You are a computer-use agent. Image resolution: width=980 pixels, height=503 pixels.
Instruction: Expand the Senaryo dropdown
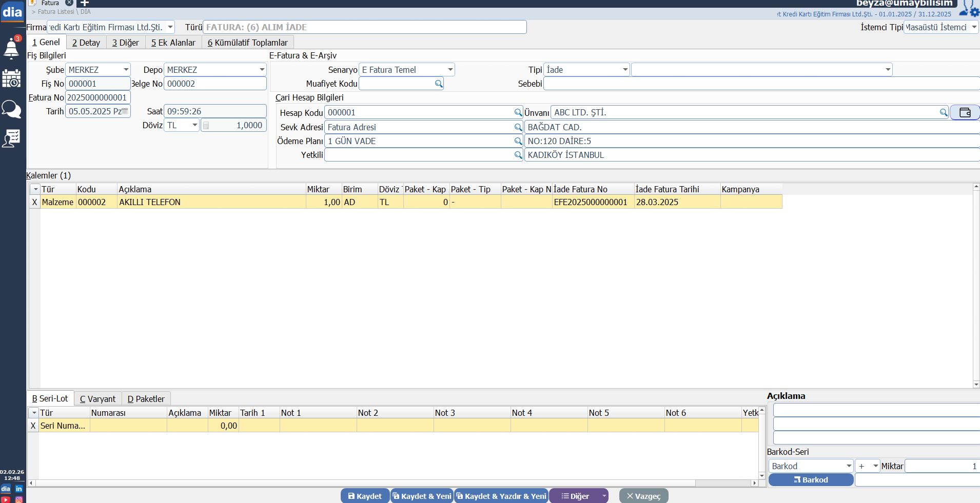450,70
